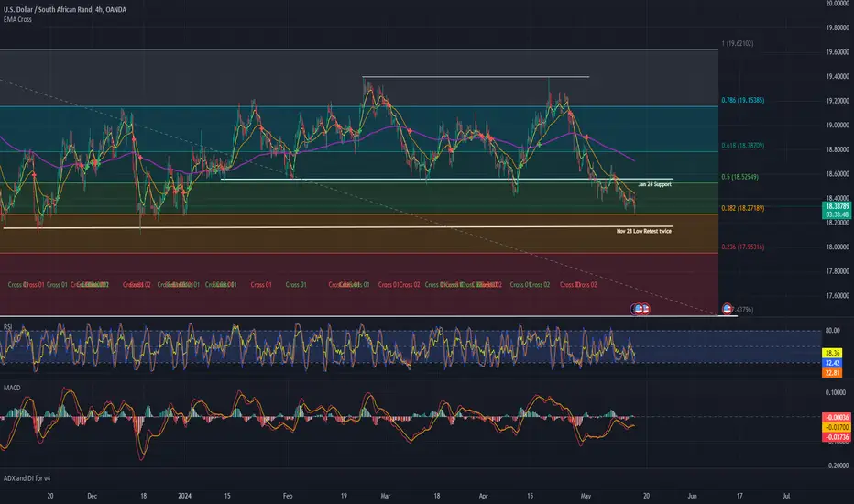Click the RSI value tag 32.42

(x=832, y=363)
